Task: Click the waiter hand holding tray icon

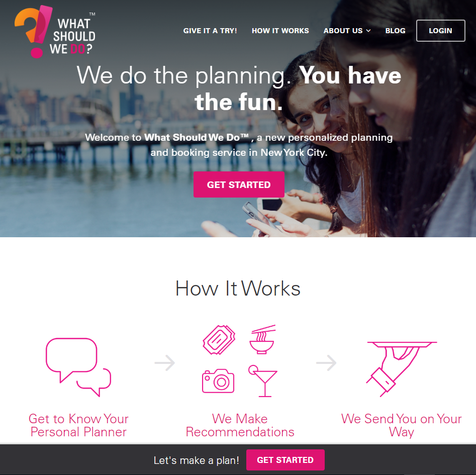Action: [401, 369]
